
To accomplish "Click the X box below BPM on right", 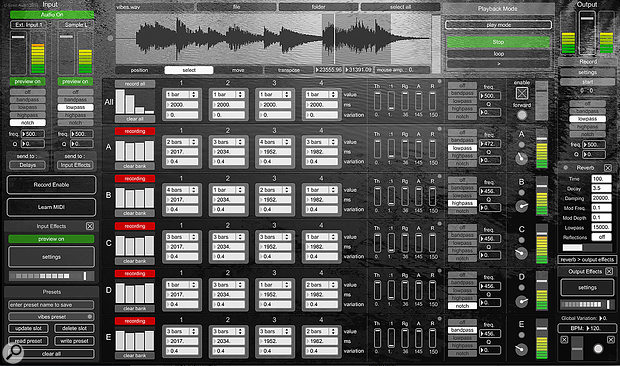I will coord(611,340).
